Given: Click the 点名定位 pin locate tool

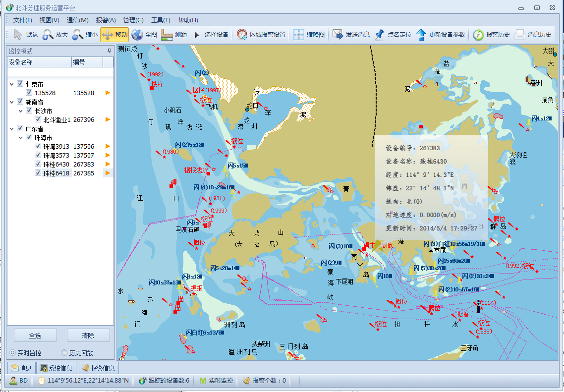Looking at the screenshot, I should (393, 35).
